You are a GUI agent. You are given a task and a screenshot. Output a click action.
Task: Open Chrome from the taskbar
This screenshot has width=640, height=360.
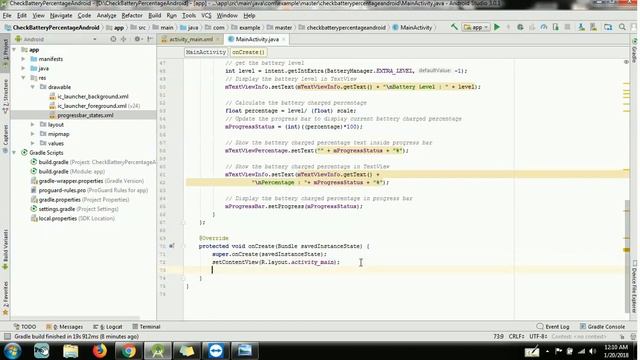[x=129, y=351]
